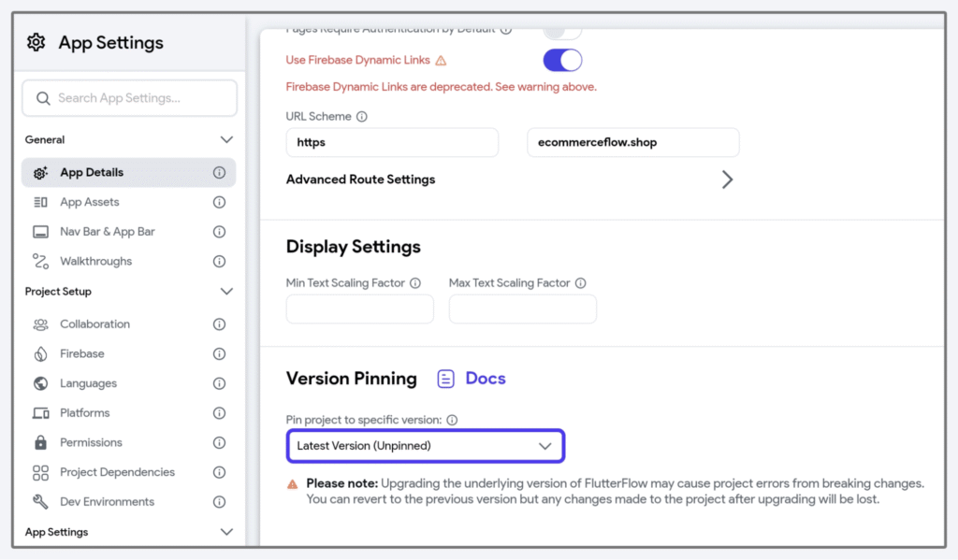Click the App Settings gear icon
Screen dimensions: 958x560
coord(36,43)
